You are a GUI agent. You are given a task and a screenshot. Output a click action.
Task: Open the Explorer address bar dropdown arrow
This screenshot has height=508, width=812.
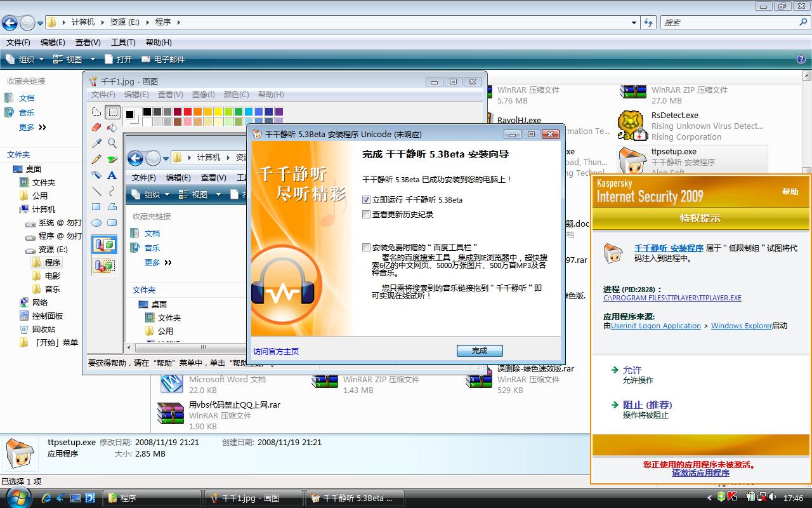634,22
